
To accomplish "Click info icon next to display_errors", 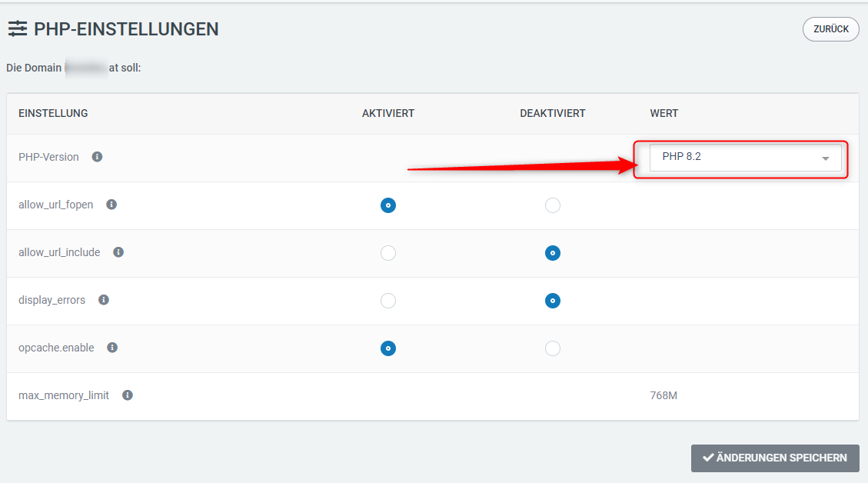I will coord(104,300).
